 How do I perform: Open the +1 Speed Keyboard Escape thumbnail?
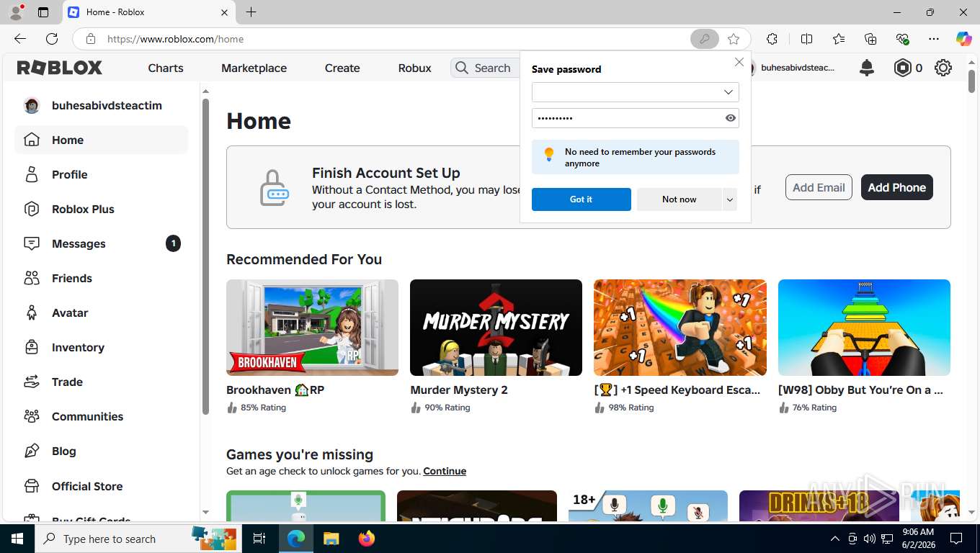click(680, 328)
